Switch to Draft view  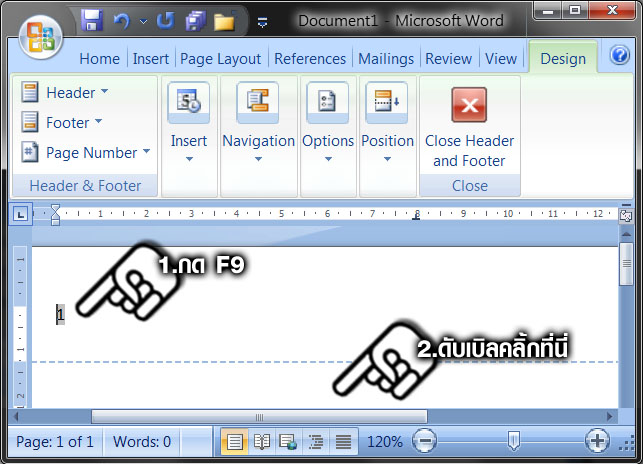click(x=343, y=442)
